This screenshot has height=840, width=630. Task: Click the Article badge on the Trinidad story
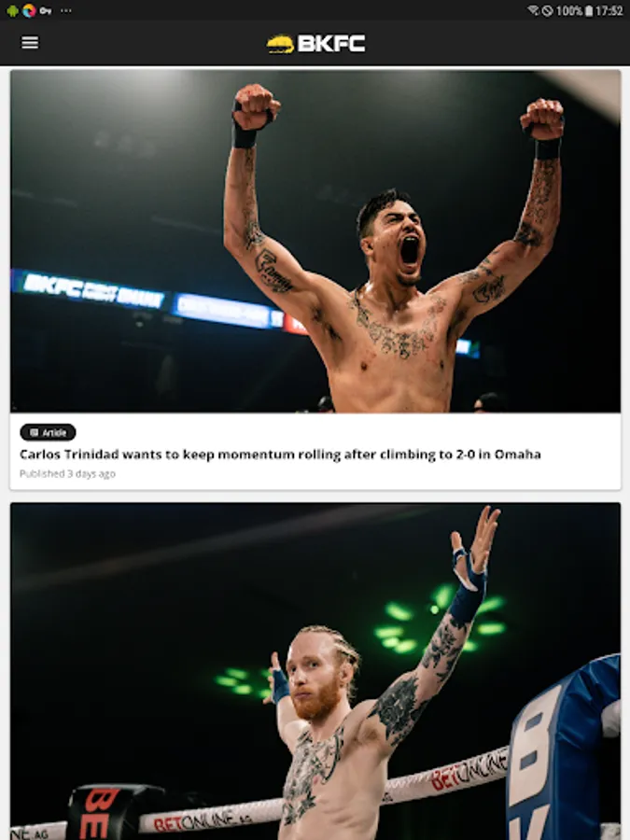[x=48, y=432]
